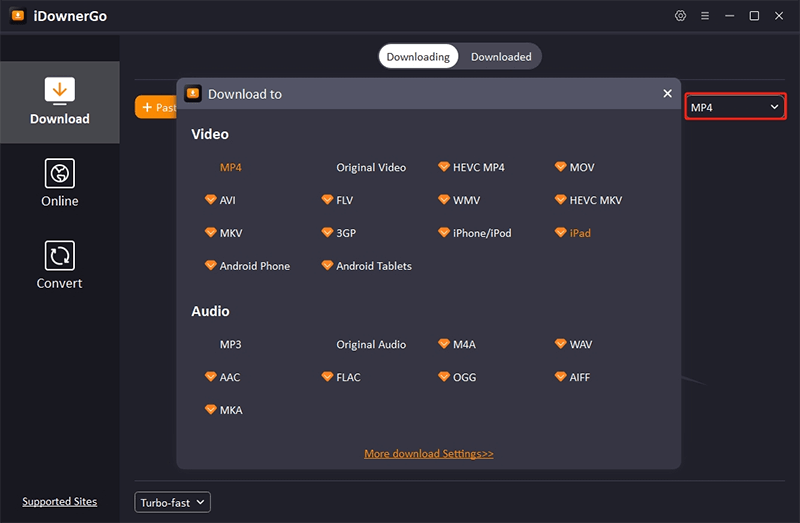
Task: Click premium diamond icon beside HEVC MP4
Action: 443,166
